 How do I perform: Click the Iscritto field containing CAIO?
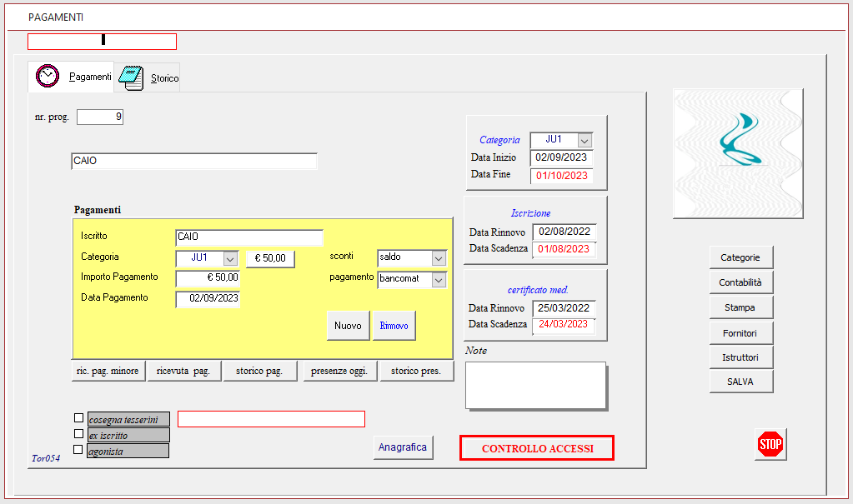coord(249,237)
